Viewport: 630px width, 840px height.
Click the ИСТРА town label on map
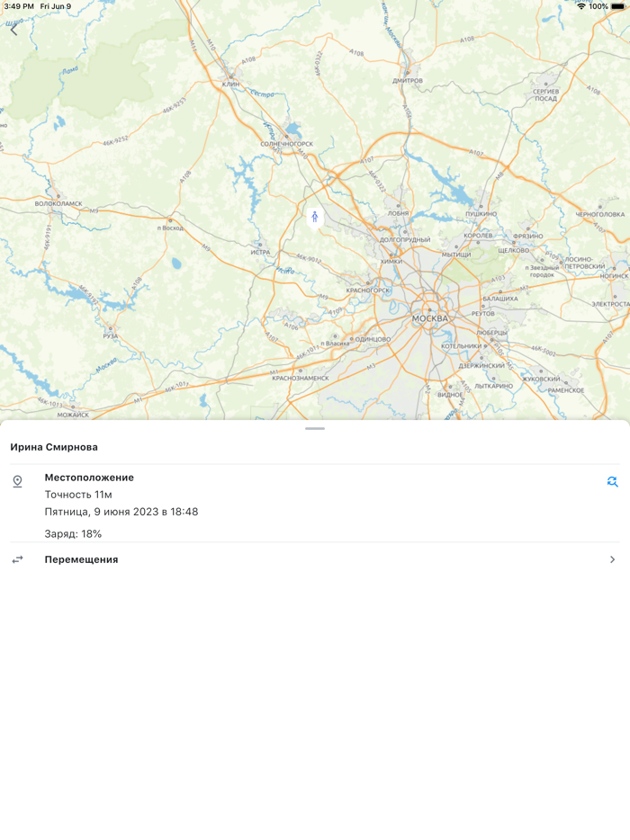tap(261, 253)
